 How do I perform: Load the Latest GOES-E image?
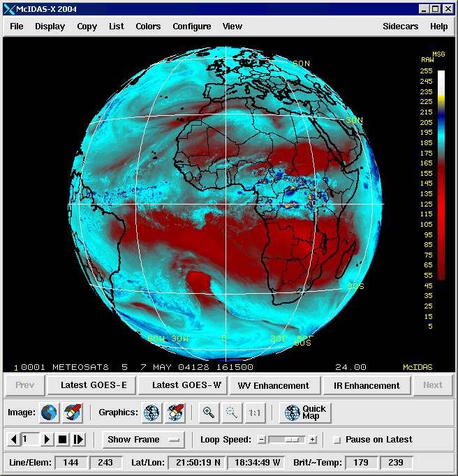coord(93,385)
